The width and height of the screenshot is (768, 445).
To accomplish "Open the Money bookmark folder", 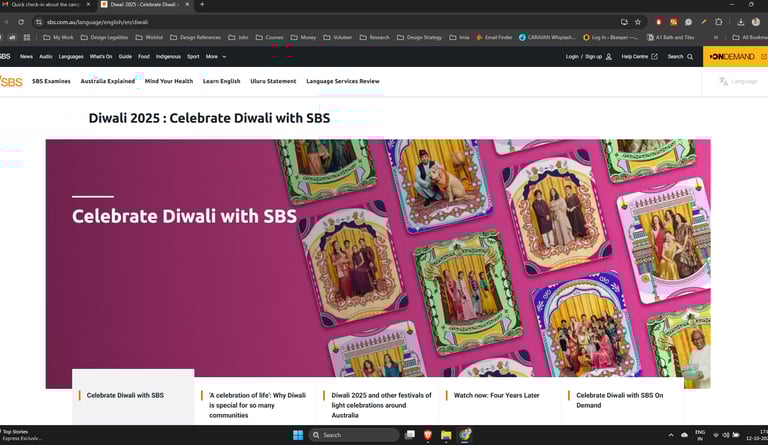I will (x=304, y=37).
